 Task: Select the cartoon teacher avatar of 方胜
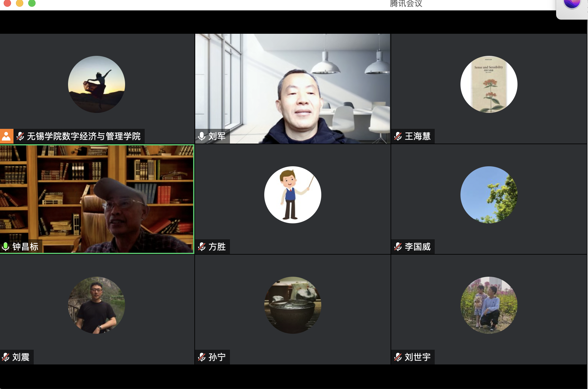click(x=292, y=195)
